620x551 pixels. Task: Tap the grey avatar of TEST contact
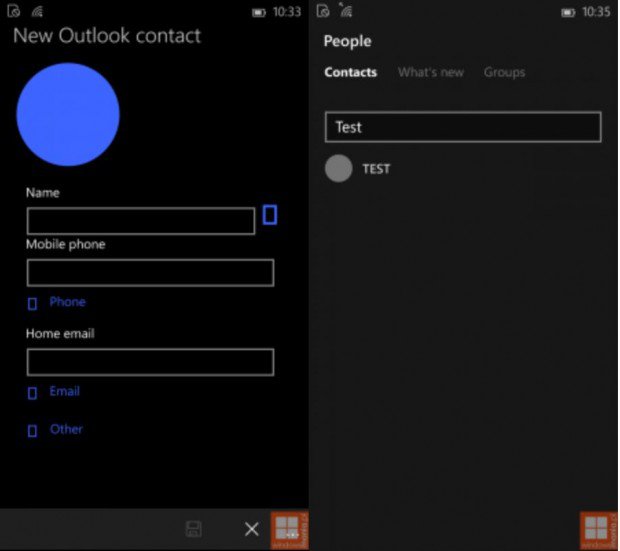click(338, 169)
